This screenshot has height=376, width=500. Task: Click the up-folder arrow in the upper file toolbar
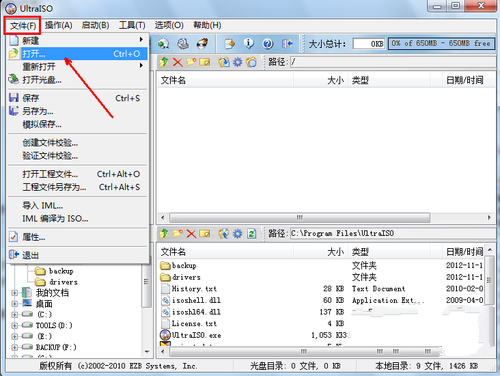pos(164,62)
